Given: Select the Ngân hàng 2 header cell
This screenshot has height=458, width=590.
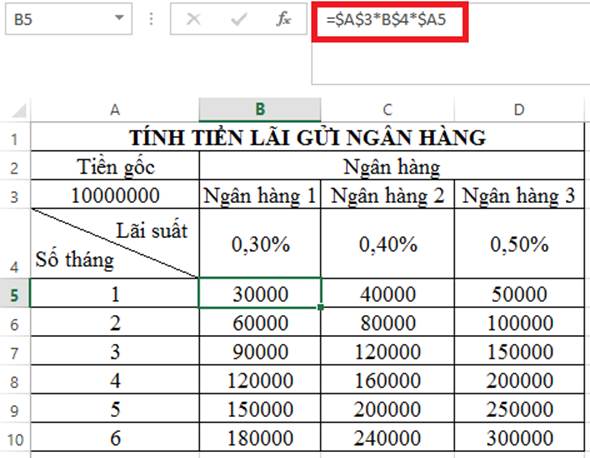Looking at the screenshot, I should coord(388,195).
